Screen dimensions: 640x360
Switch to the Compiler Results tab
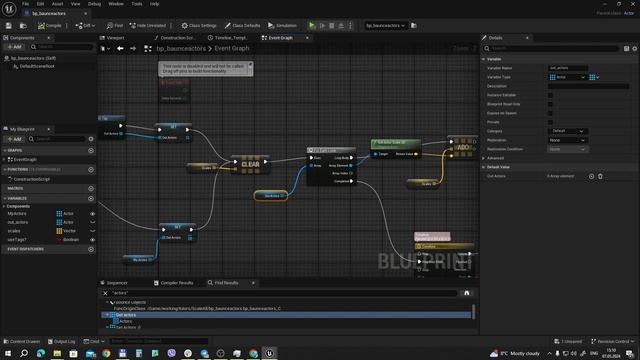coord(174,283)
